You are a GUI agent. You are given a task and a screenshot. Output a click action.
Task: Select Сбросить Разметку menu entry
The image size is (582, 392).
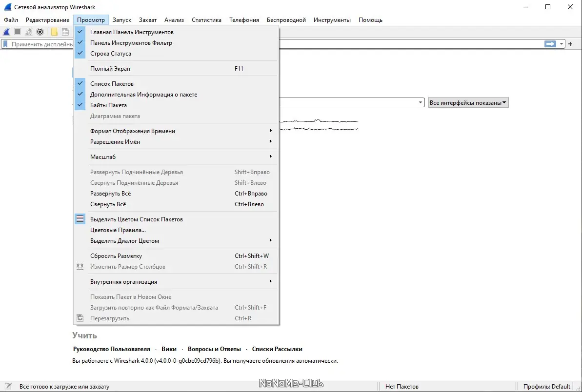[176, 256]
